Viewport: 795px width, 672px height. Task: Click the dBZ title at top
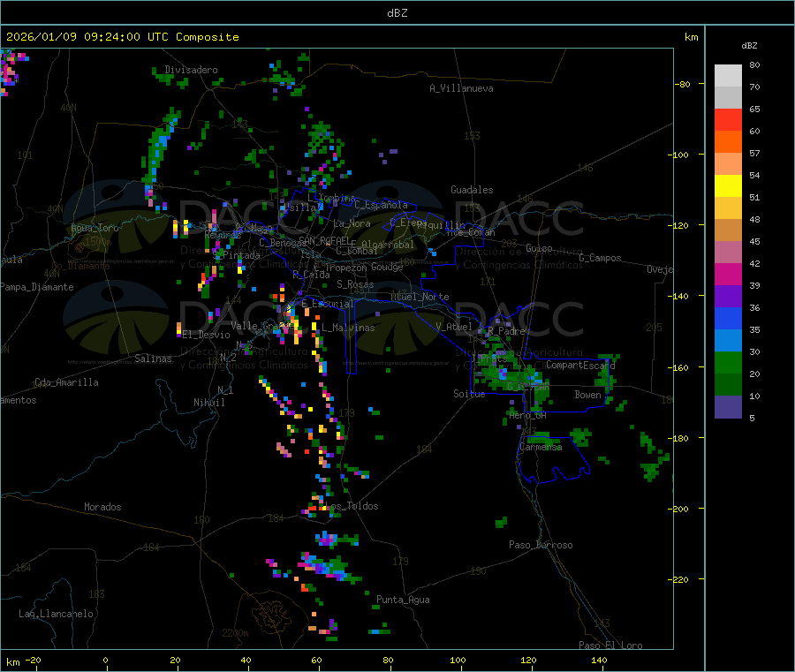coord(397,13)
